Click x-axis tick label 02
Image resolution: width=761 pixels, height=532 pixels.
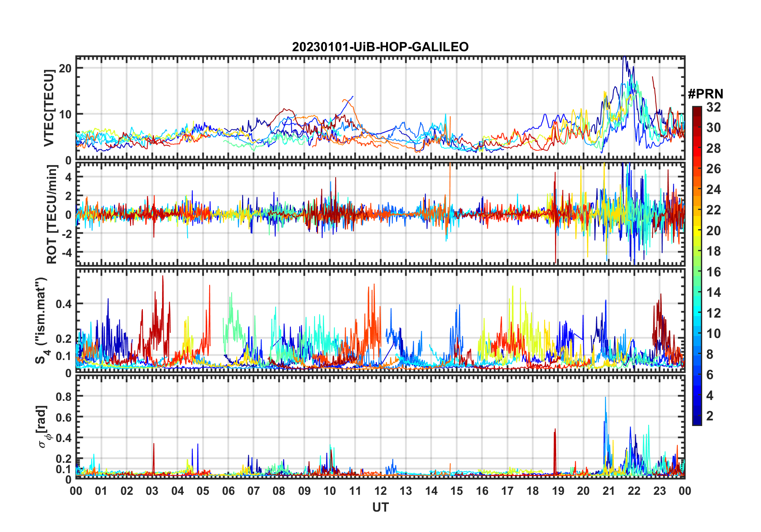point(127,491)
